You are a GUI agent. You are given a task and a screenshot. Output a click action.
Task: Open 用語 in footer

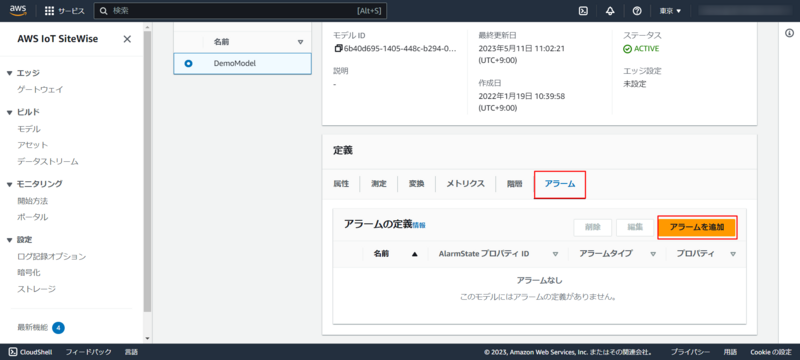click(730, 352)
